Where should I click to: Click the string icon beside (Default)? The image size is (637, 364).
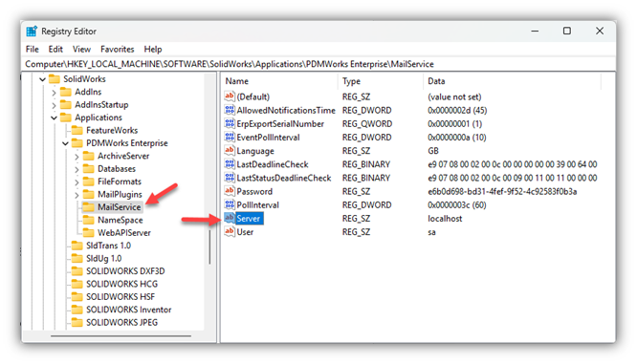pos(230,96)
